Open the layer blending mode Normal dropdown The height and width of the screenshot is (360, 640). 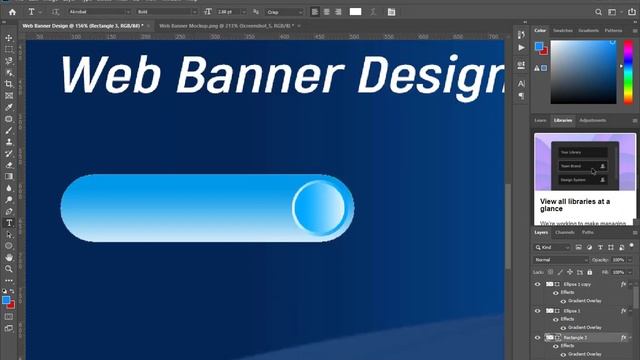coord(561,260)
